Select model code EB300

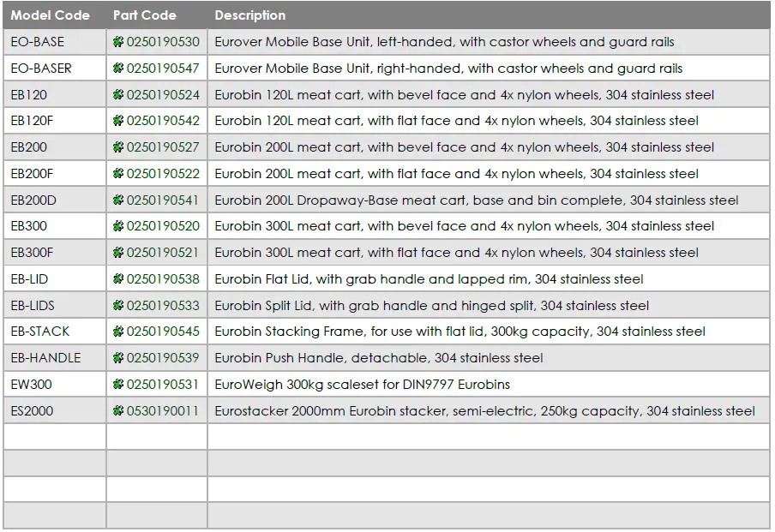(x=28, y=226)
